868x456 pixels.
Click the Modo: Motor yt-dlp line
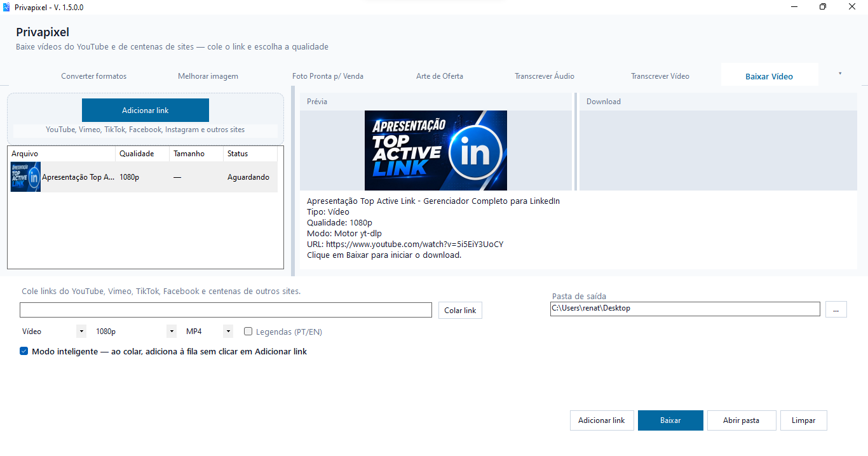[344, 234]
